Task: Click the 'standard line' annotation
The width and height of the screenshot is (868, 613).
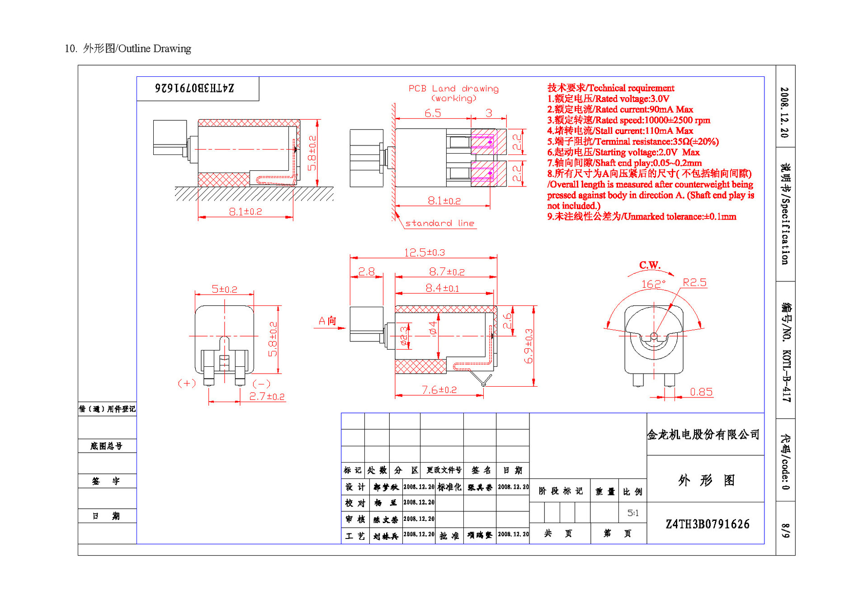Action: 439,223
